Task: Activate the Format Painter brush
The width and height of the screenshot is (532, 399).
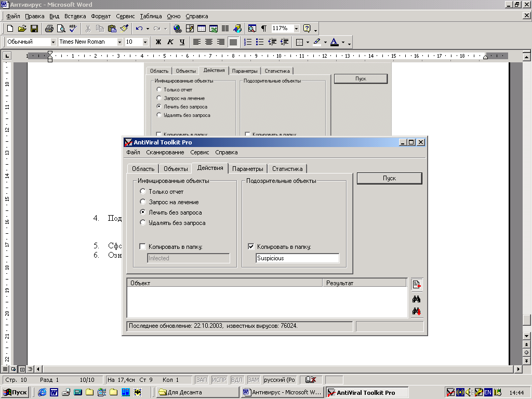Action: [x=124, y=29]
